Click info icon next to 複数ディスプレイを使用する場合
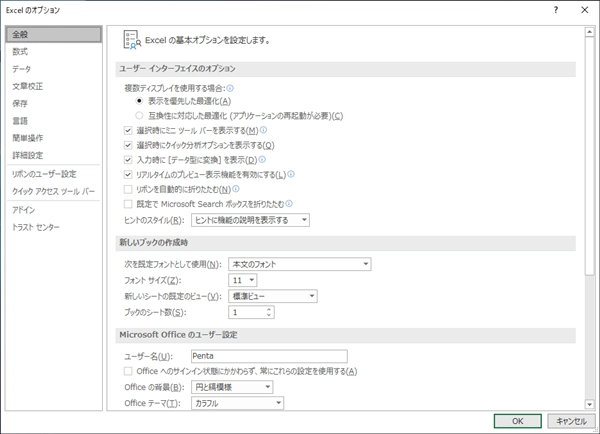The width and height of the screenshot is (600, 434). [230, 88]
